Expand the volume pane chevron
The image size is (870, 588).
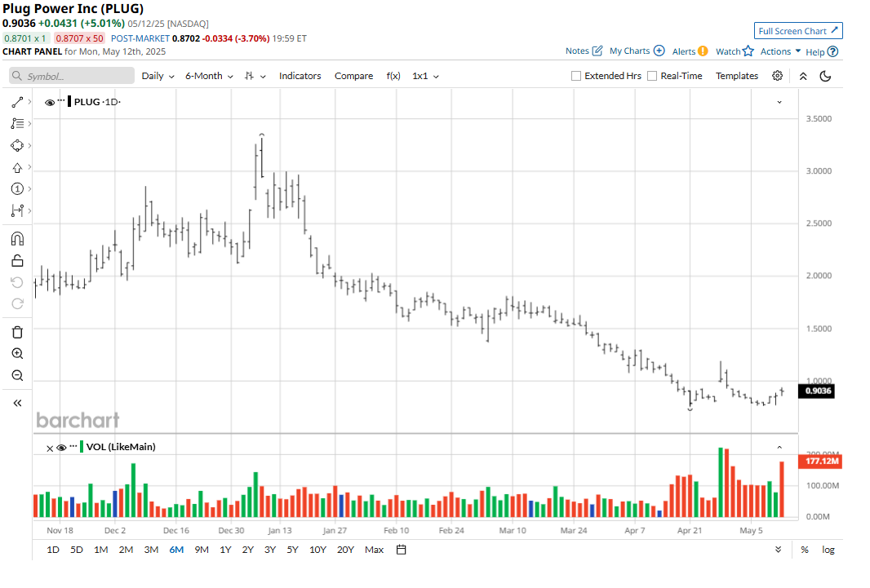tap(779, 447)
